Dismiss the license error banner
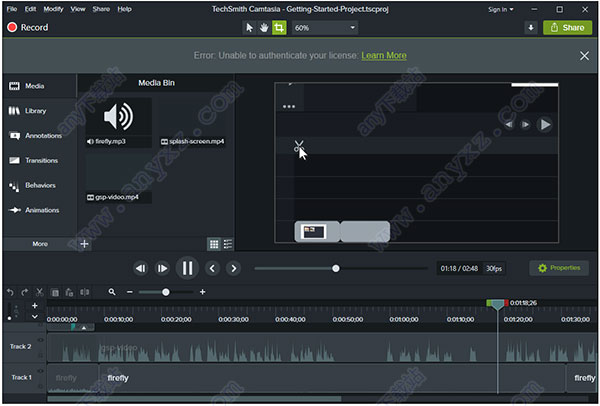 click(584, 56)
